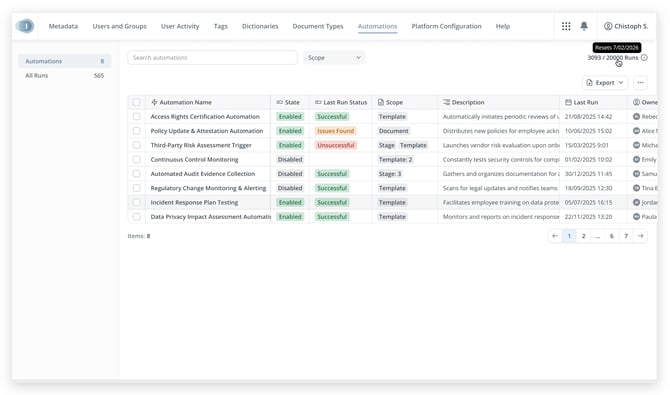This screenshot has width=670, height=395.
Task: Go to the next page using the right arrow
Action: (640, 236)
